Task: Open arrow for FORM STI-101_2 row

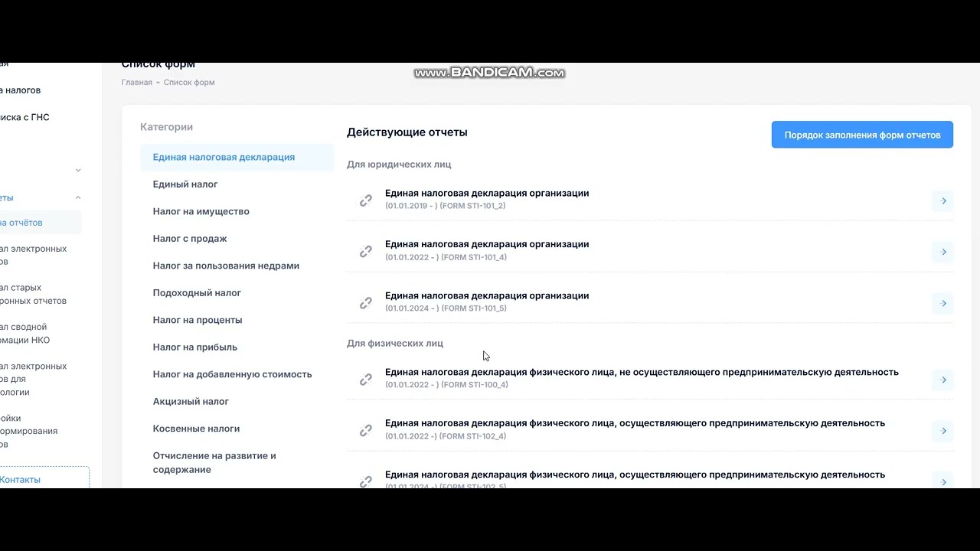Action: (x=943, y=201)
